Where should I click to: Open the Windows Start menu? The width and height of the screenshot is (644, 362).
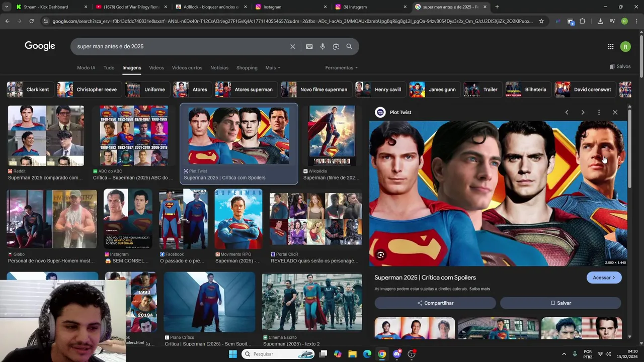[x=232, y=354]
